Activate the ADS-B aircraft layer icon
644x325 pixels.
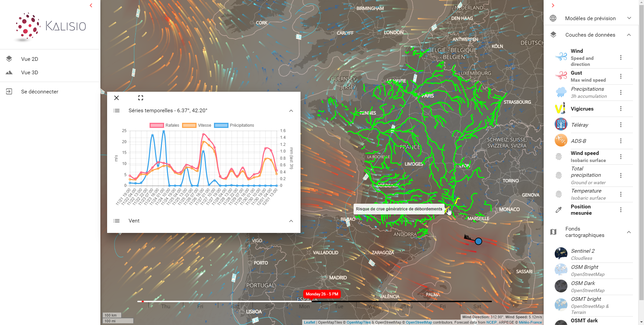point(561,140)
